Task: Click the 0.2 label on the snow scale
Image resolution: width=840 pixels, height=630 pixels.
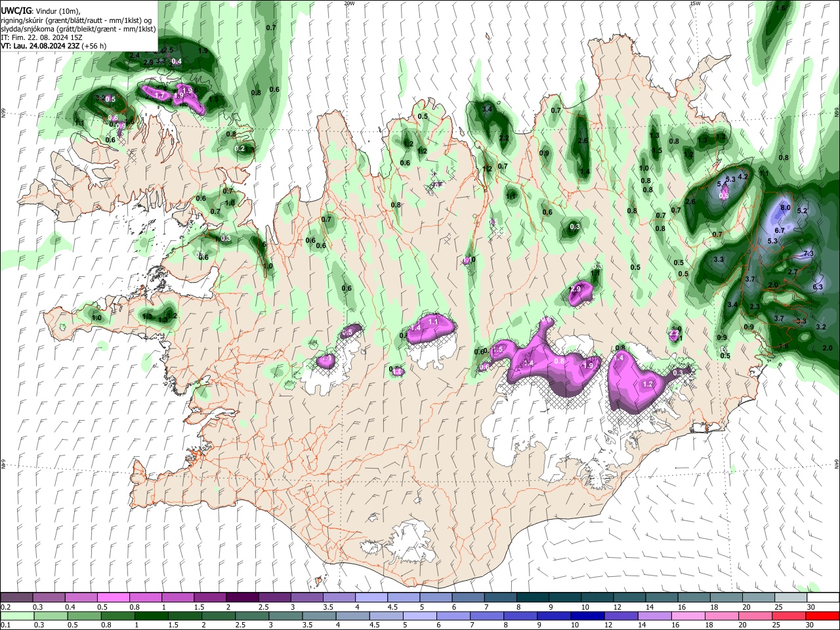Action: click(5, 607)
